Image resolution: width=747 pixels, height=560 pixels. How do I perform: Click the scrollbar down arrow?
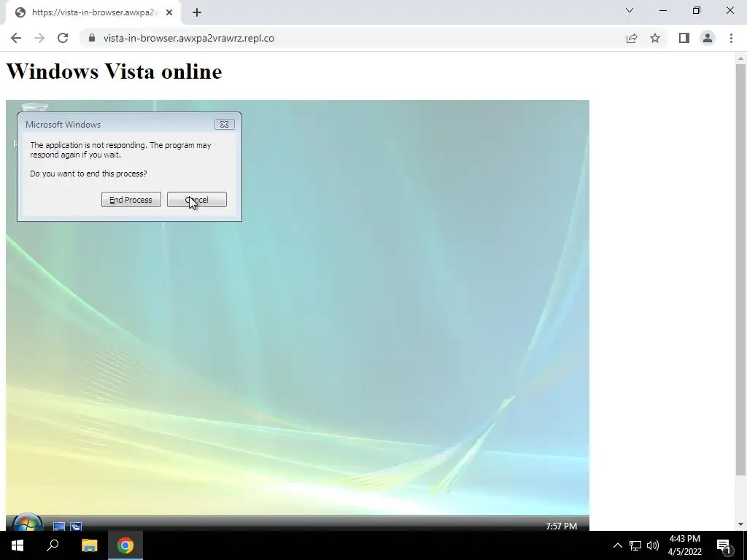tap(740, 524)
